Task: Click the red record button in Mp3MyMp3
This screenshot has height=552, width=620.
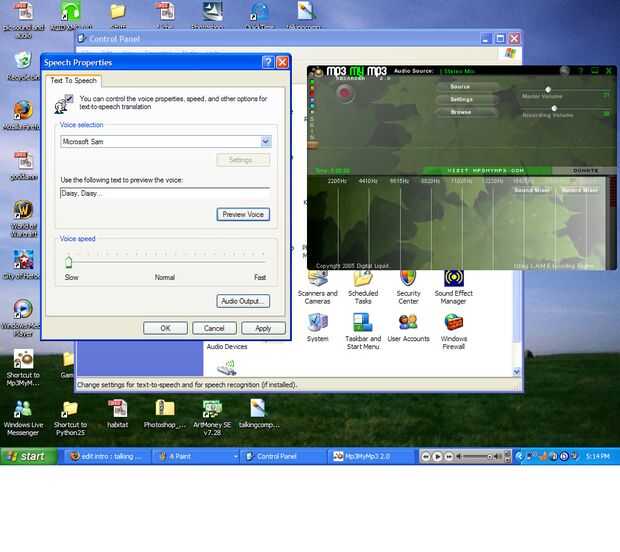Action: (345, 93)
